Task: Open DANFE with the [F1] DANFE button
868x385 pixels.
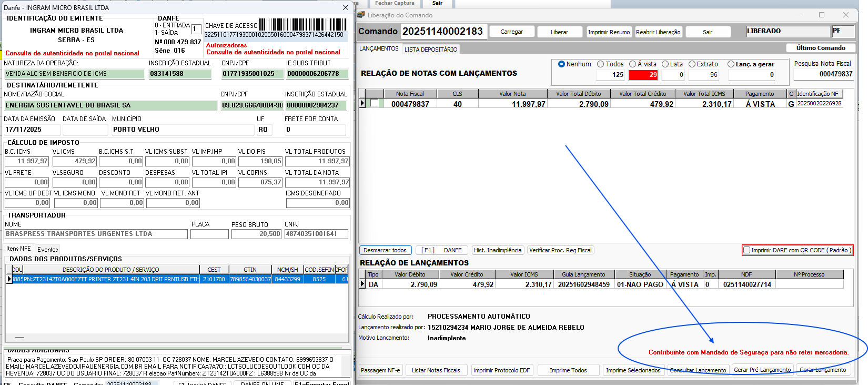Action: 441,250
